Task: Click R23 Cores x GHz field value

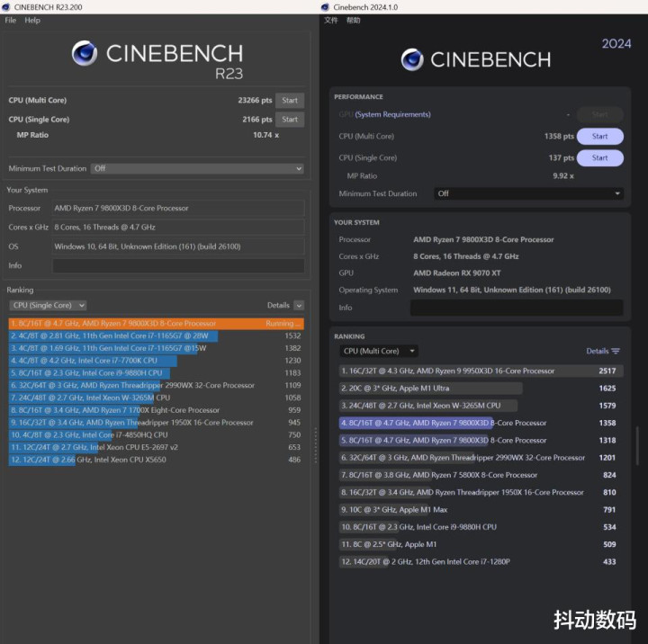Action: [178, 228]
